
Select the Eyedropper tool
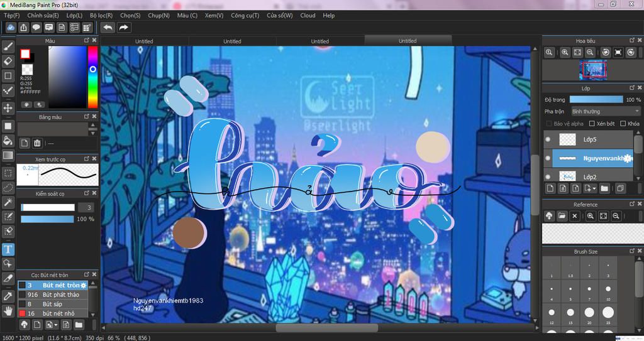8,296
